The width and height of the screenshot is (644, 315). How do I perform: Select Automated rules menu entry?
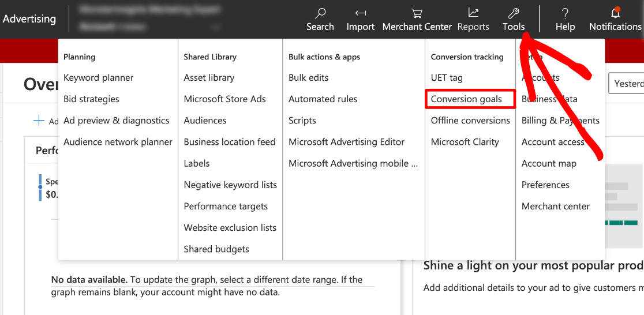tap(323, 99)
